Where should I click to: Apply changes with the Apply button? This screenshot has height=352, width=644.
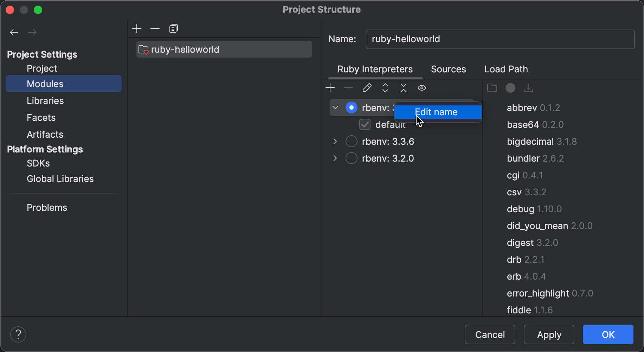(x=548, y=334)
